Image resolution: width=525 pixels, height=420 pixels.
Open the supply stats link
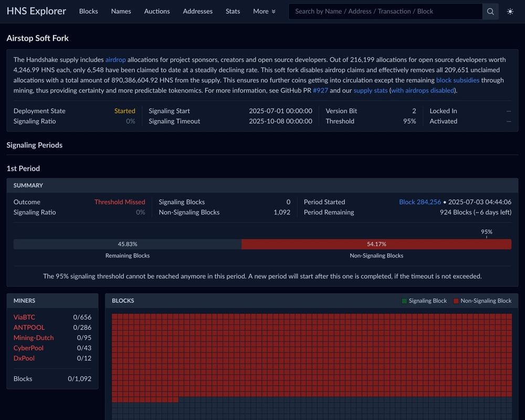[x=370, y=90]
